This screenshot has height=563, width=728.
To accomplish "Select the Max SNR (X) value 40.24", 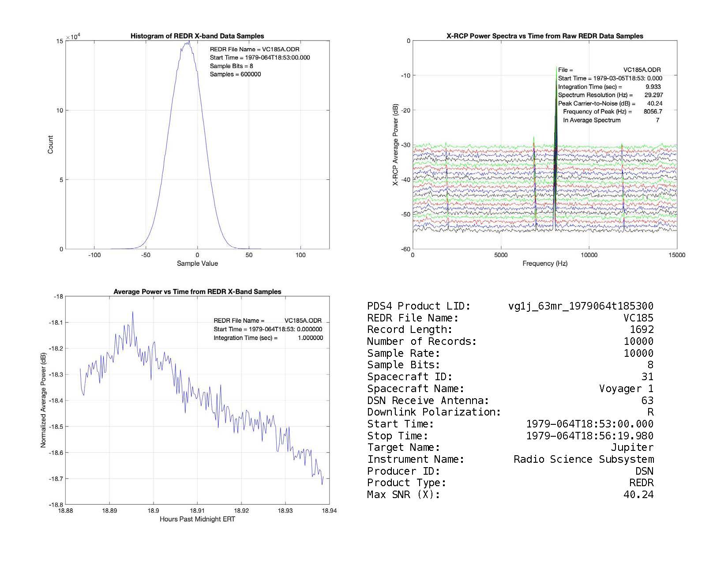I will pyautogui.click(x=638, y=495).
